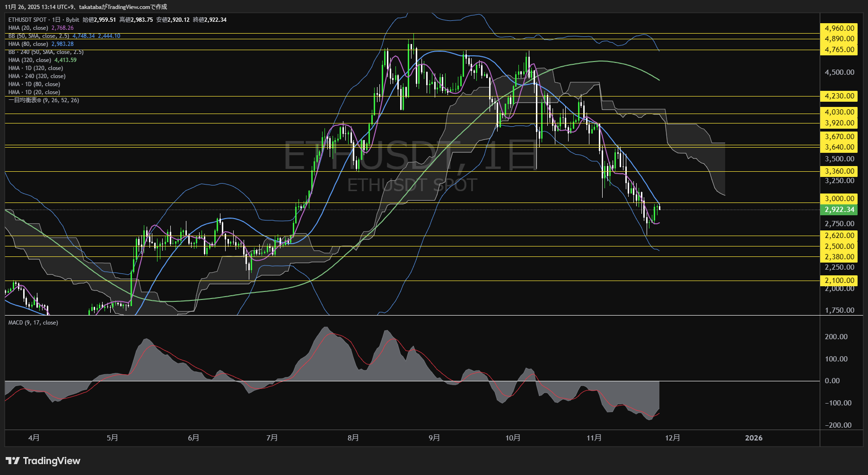Select the HMA (20, close) indicator legend

pos(28,28)
